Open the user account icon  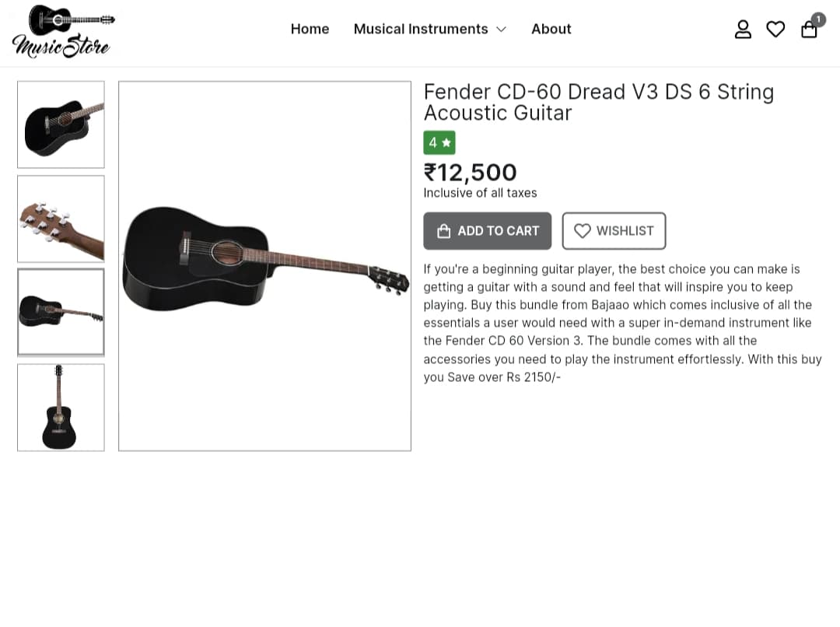click(x=743, y=29)
